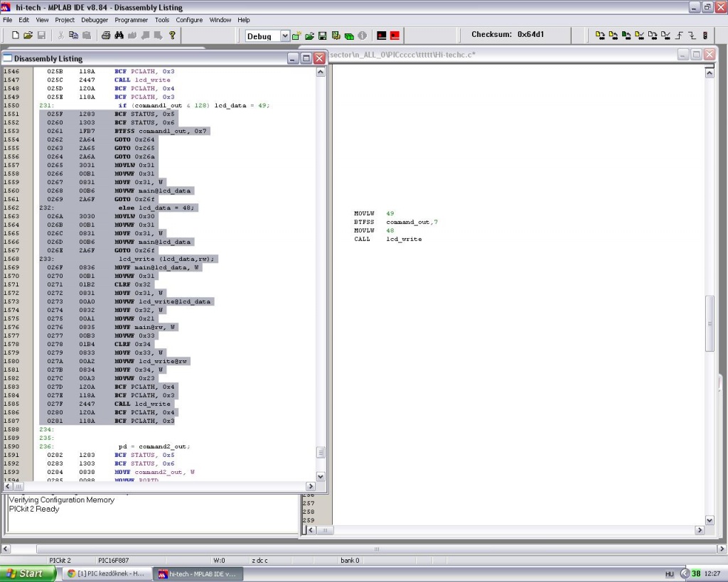Screen dimensions: 728x582
Task: Select listing line 'BTFSS command1_out, 0x7'
Action: tap(160, 131)
